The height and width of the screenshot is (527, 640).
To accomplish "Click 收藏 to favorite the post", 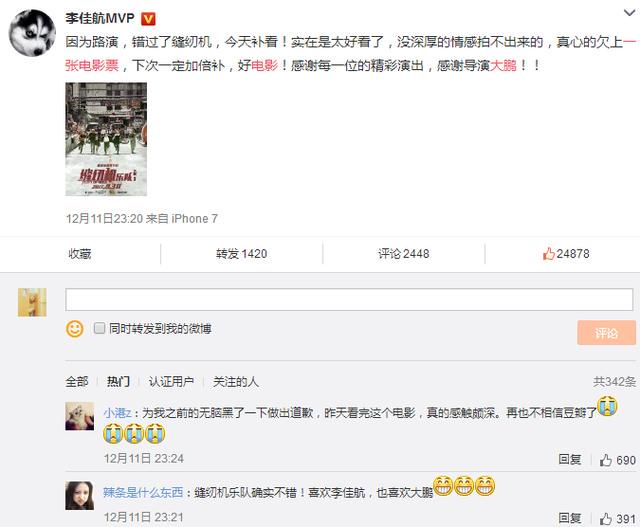I will coord(80,253).
